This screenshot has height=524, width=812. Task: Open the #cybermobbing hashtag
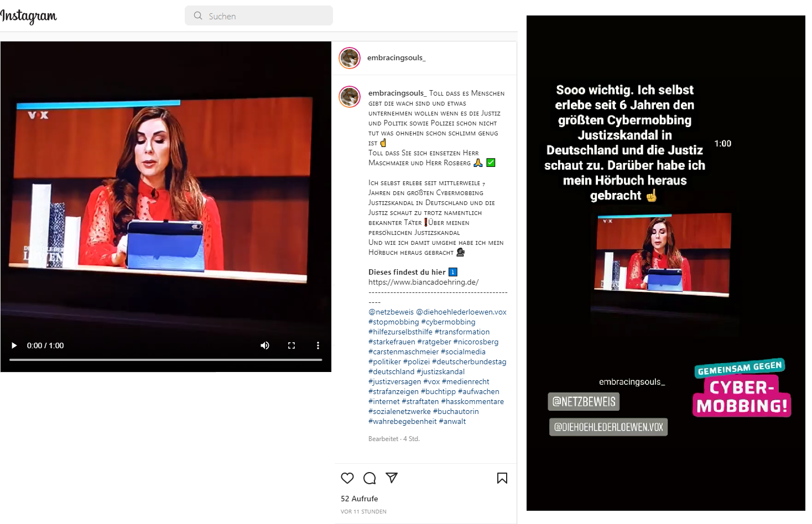448,322
